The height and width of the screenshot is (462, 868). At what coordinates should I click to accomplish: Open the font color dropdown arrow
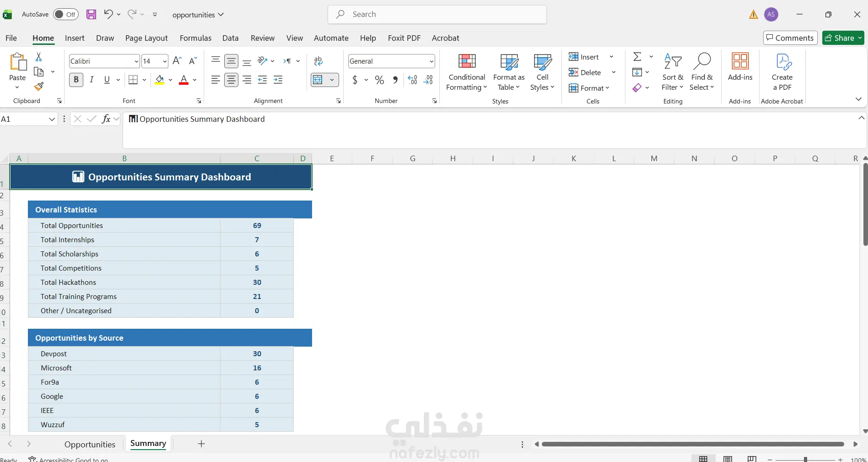point(194,80)
